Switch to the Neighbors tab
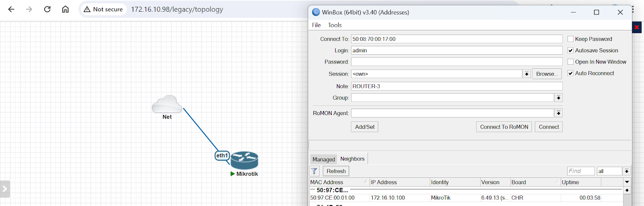Screen dimensions: 644x206 [x=353, y=159]
